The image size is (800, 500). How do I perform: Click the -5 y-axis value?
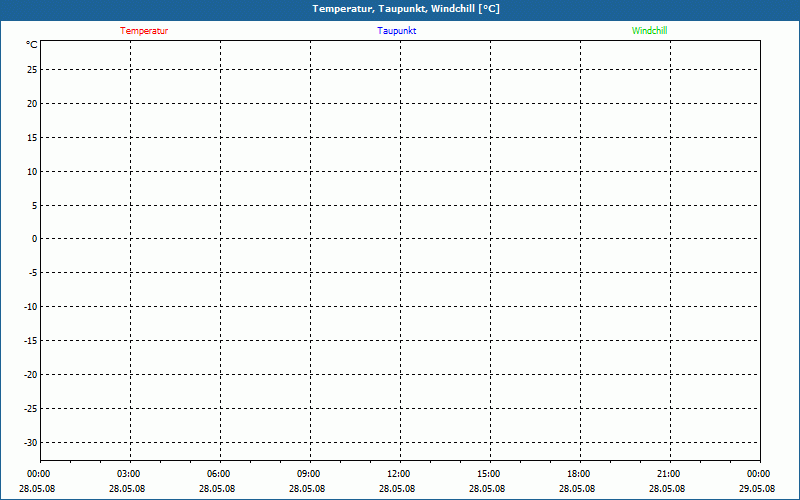click(x=33, y=273)
